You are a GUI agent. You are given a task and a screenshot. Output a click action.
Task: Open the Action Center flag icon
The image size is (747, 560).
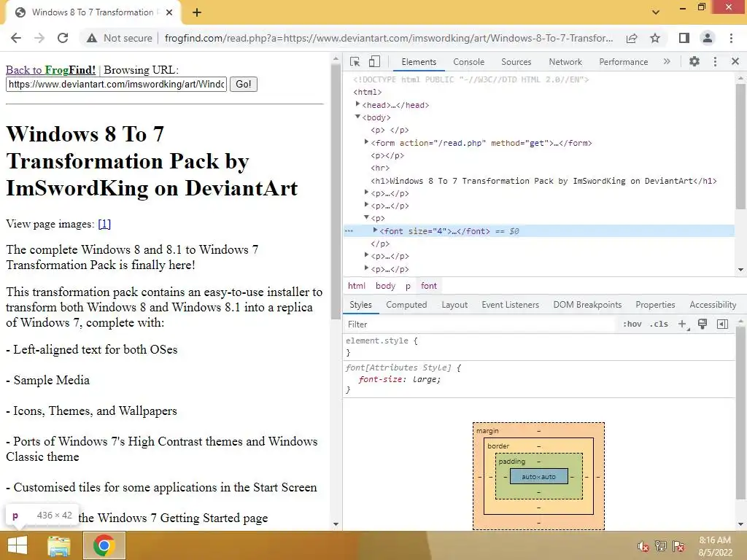[678, 546]
